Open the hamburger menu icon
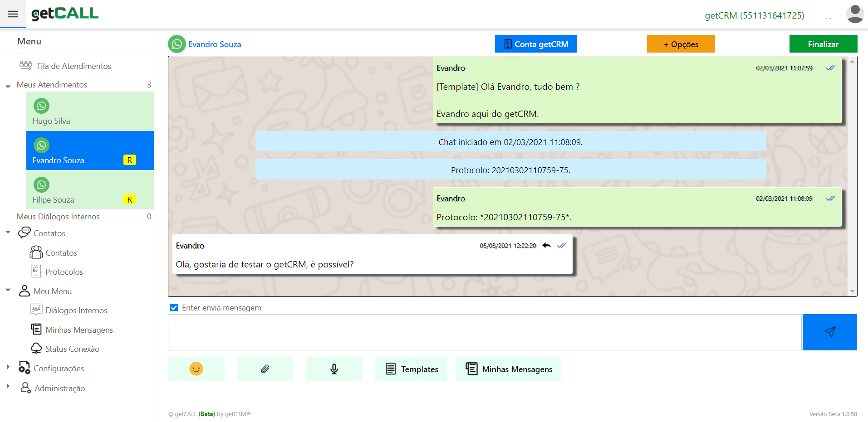 tap(13, 14)
